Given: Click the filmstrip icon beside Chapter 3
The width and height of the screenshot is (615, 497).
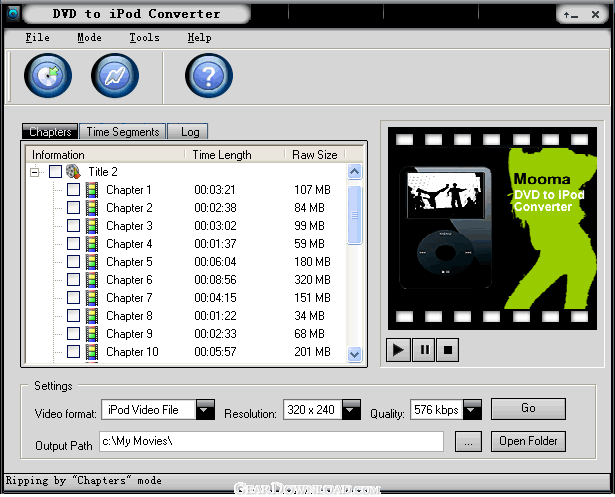Looking at the screenshot, I should tap(92, 226).
